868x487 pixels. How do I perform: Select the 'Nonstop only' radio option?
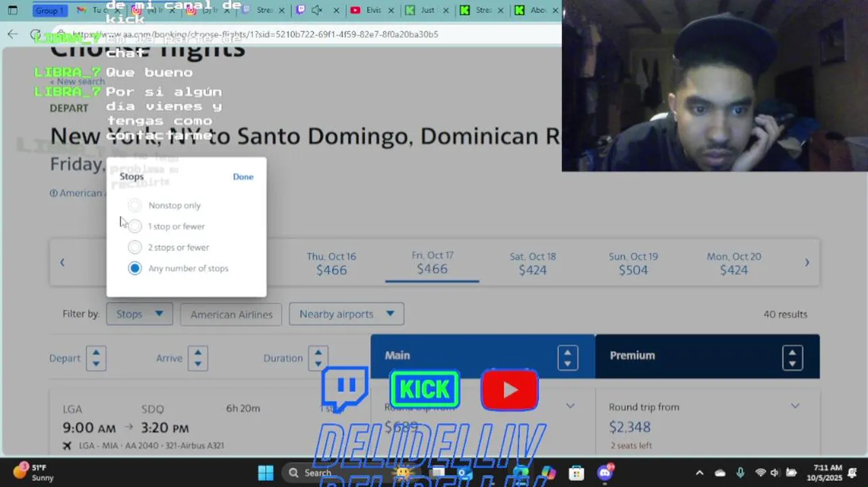pos(135,205)
